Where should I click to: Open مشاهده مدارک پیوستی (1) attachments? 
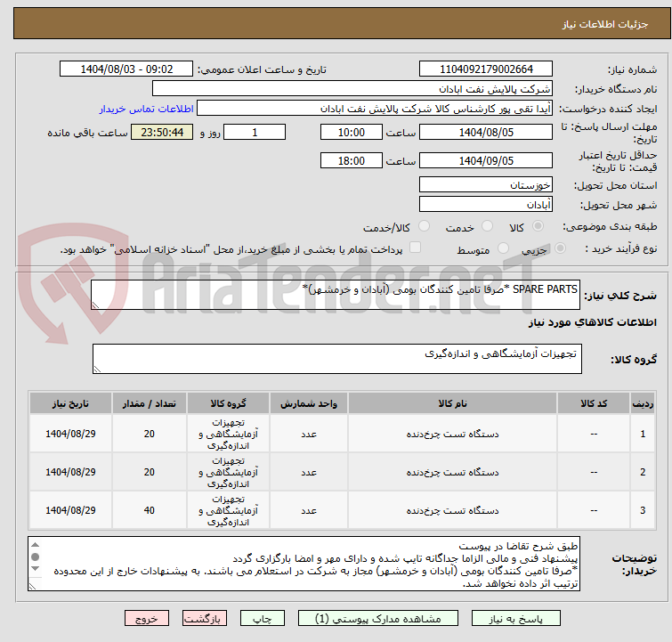[x=378, y=619]
